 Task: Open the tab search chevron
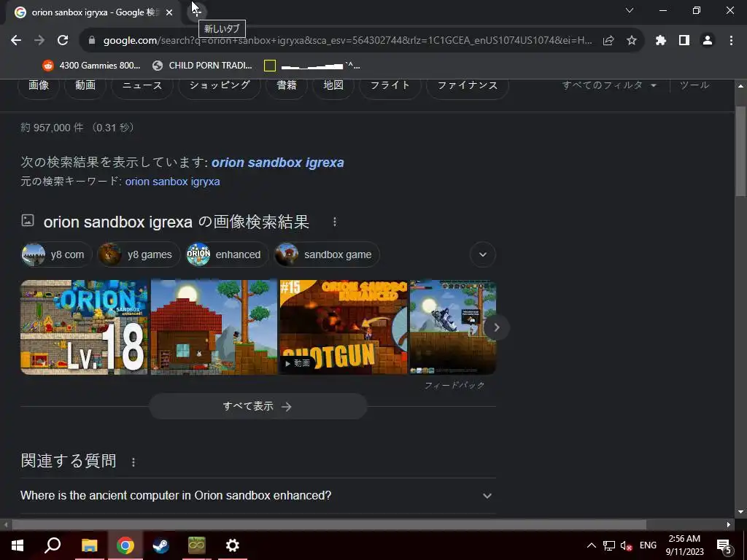click(630, 10)
